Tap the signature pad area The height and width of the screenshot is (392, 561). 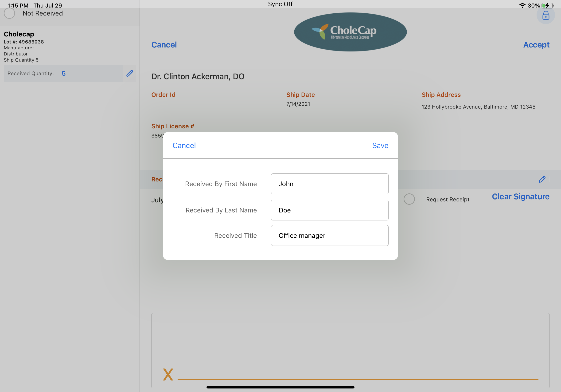pyautogui.click(x=350, y=342)
